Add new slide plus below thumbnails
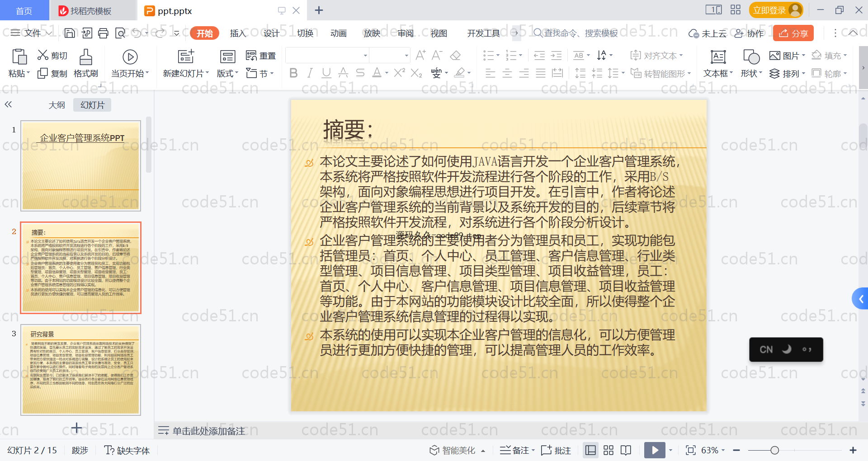 pyautogui.click(x=77, y=428)
